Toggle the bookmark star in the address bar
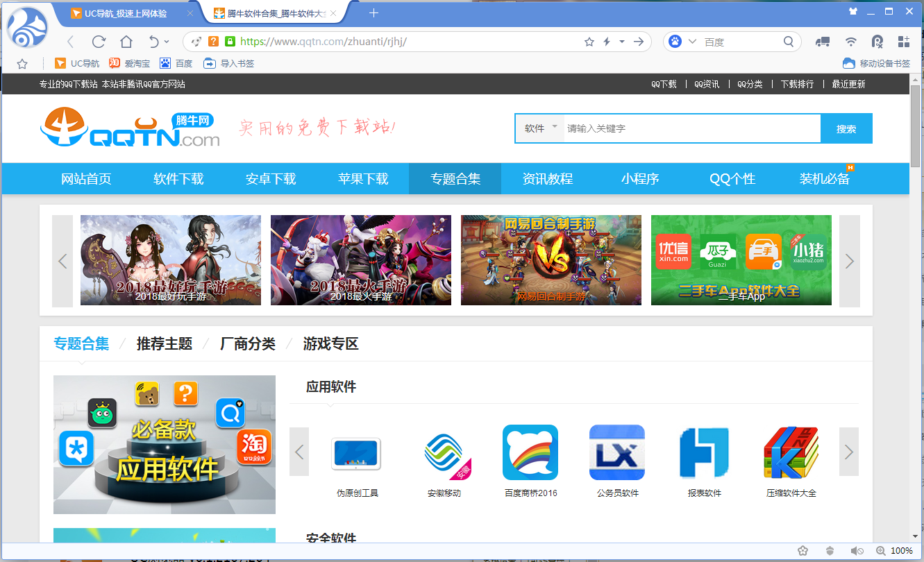Image resolution: width=924 pixels, height=562 pixels. coord(589,42)
